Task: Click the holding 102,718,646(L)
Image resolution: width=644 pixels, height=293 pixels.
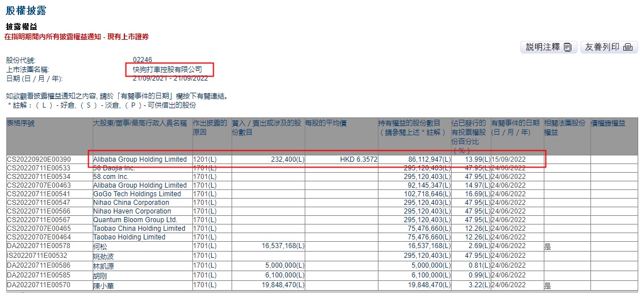Action: pyautogui.click(x=428, y=193)
